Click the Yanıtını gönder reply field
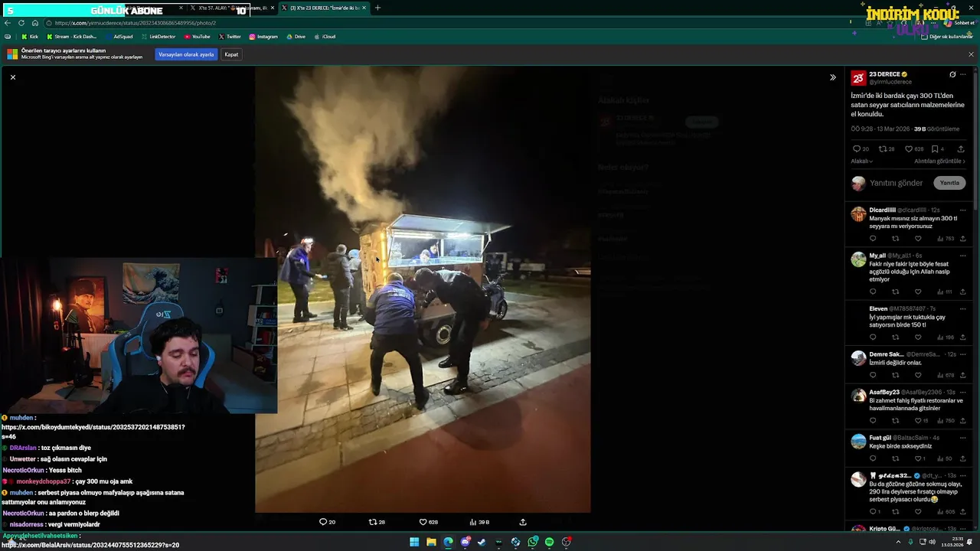The width and height of the screenshot is (980, 551). [x=897, y=183]
